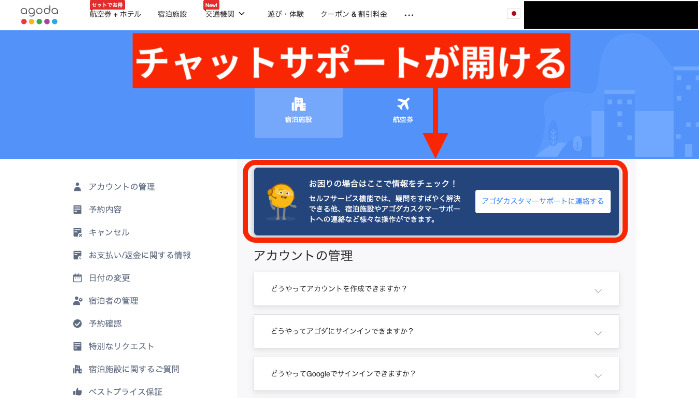This screenshot has height=398, width=699.
Task: Click the agoda logo
Action: coord(39,15)
